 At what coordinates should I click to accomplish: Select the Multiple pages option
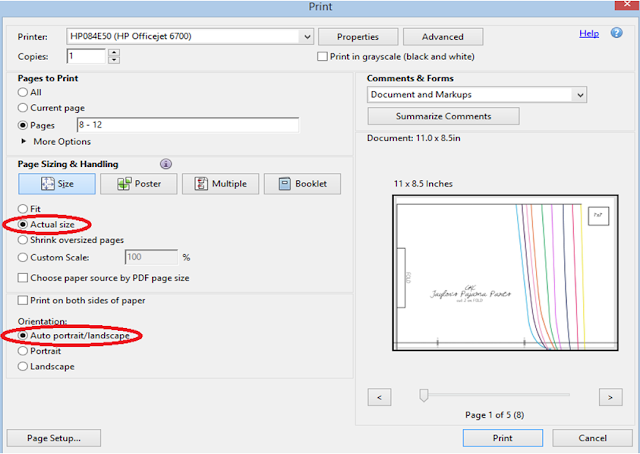(220, 184)
